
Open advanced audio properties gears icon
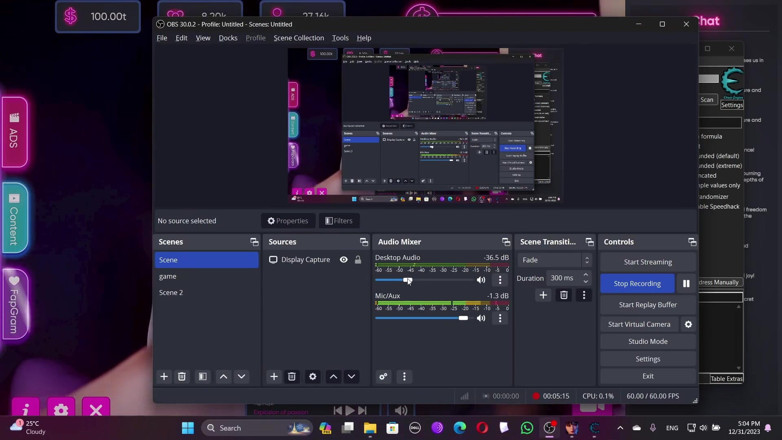point(383,377)
